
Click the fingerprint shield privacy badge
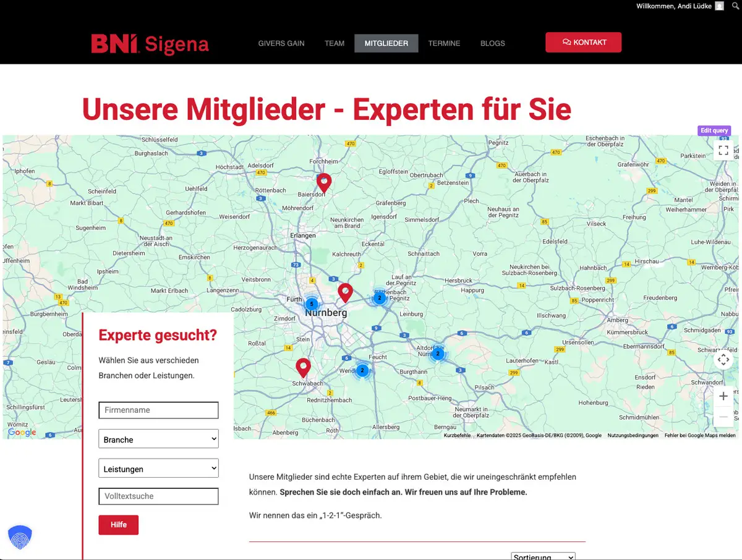click(20, 537)
